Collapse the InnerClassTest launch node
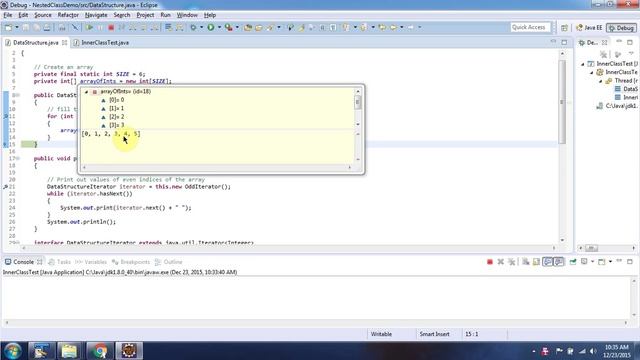This screenshot has width=640, height=360. click(x=583, y=64)
